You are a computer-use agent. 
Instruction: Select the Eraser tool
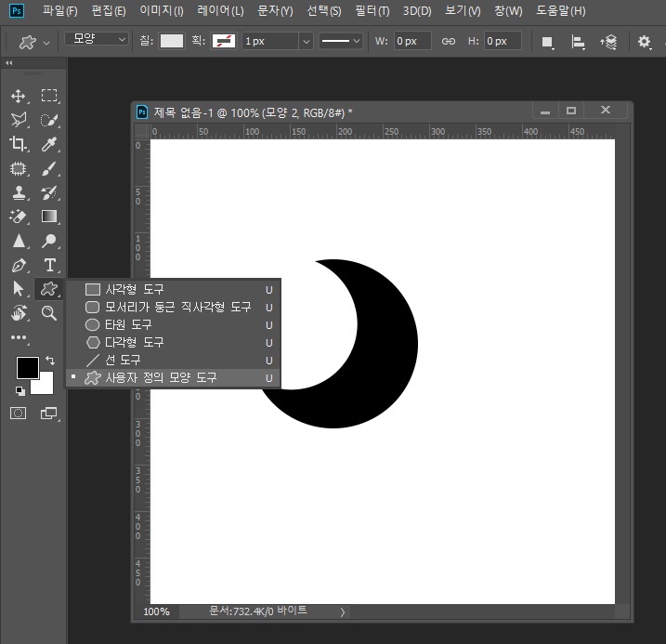coord(18,217)
